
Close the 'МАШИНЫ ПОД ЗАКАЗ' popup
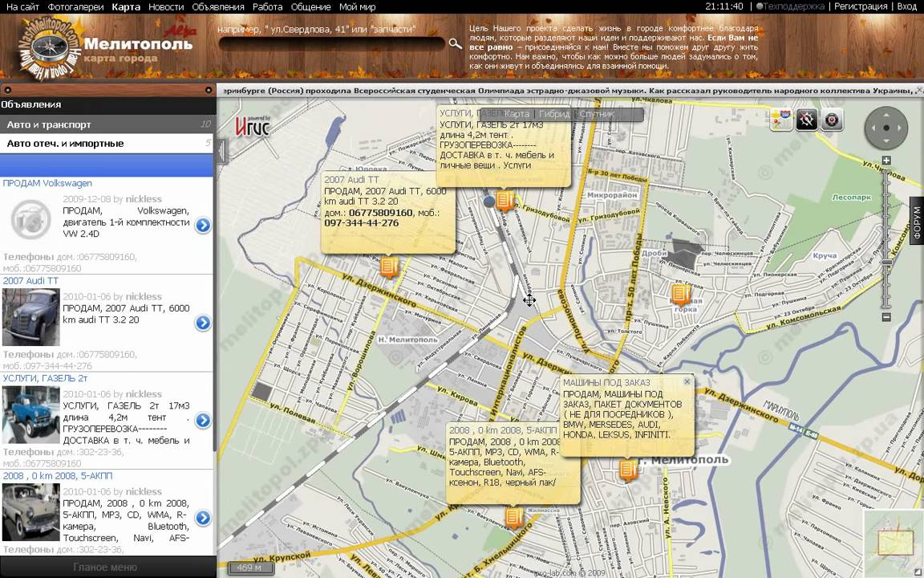687,381
